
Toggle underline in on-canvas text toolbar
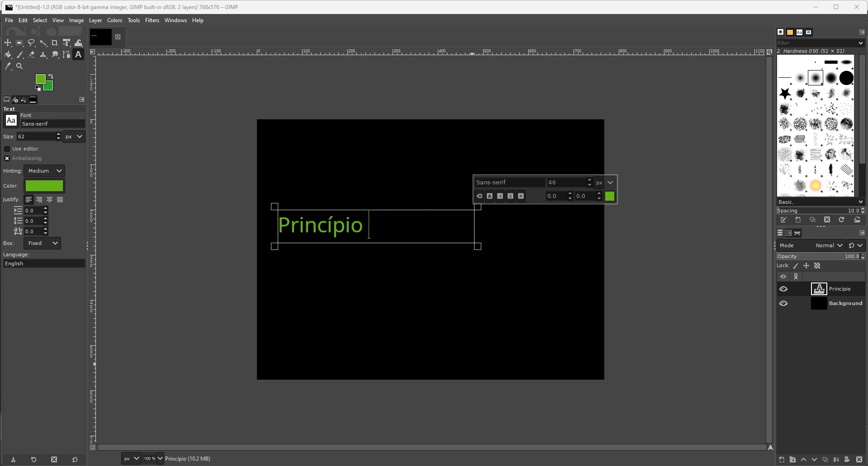pos(510,196)
